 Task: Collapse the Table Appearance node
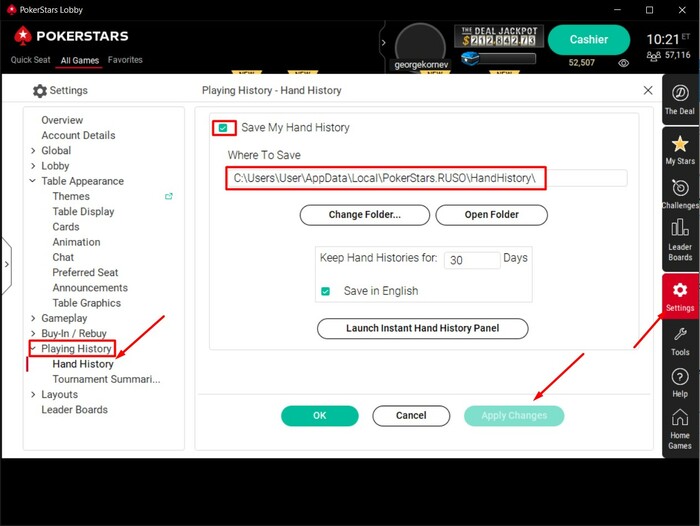[33, 181]
